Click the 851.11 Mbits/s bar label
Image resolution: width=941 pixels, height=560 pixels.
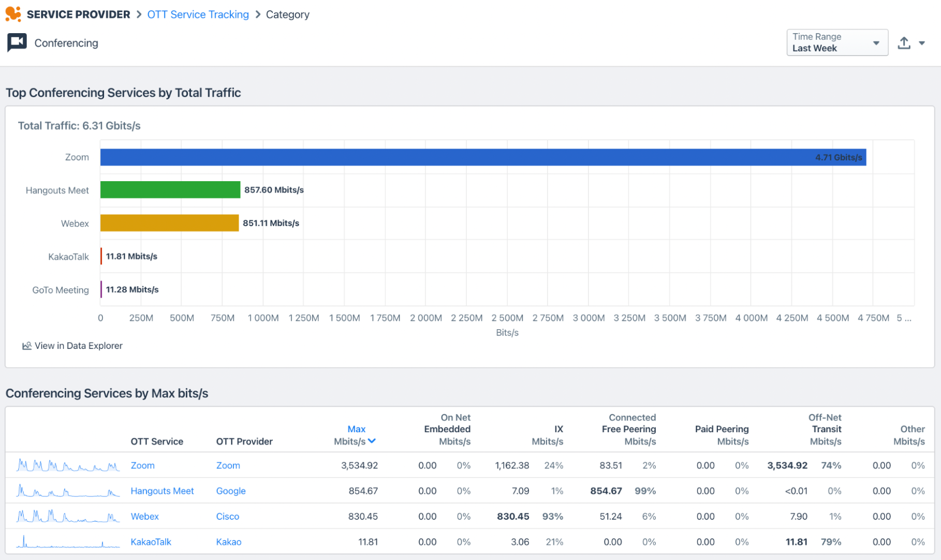[271, 223]
